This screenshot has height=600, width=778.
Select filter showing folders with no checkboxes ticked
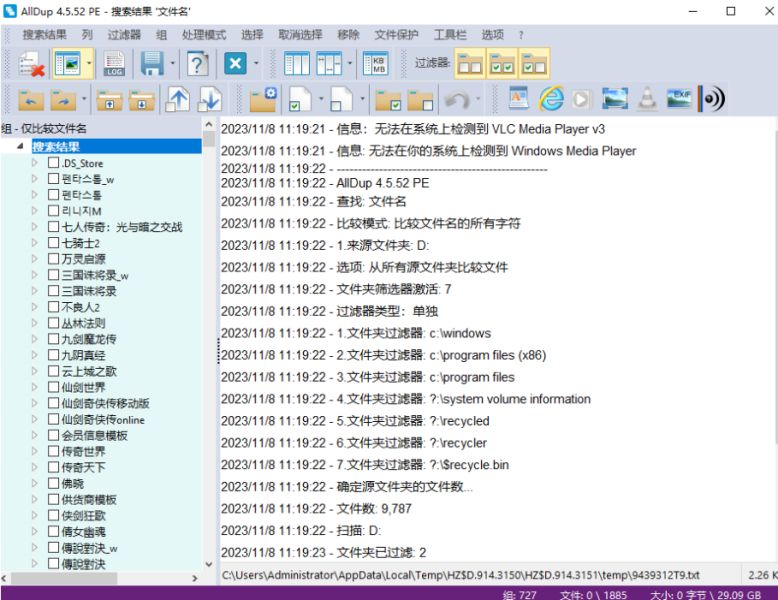click(470, 64)
